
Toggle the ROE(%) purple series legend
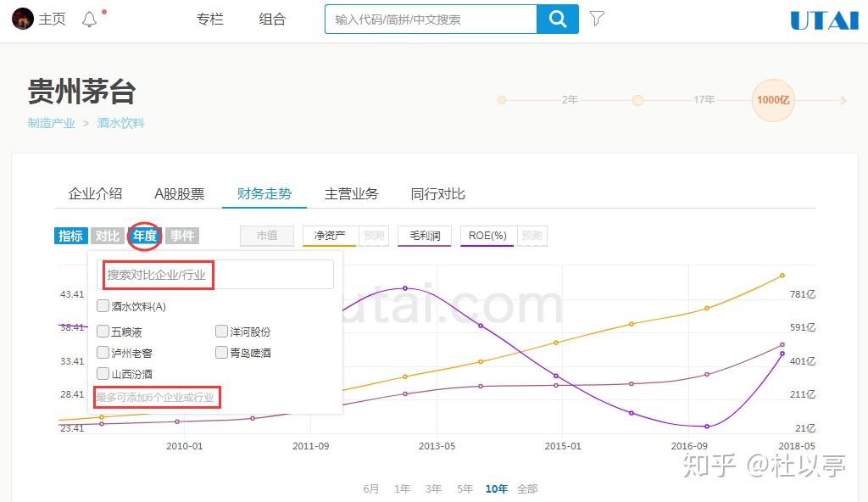[487, 236]
